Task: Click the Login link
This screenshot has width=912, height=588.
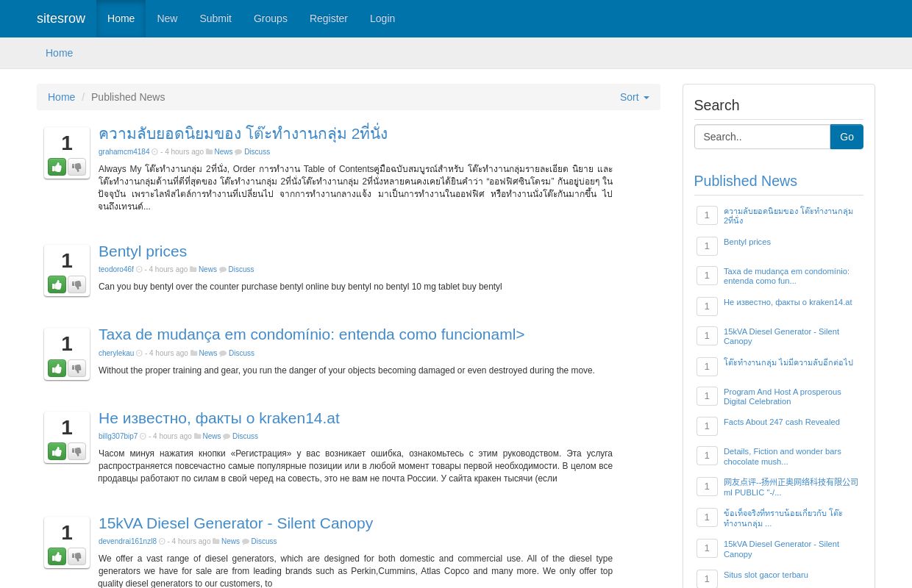Action: click(x=382, y=18)
